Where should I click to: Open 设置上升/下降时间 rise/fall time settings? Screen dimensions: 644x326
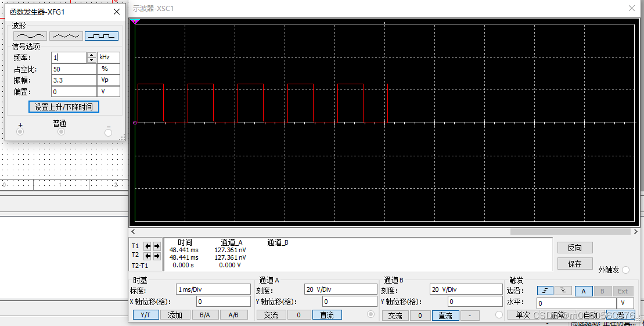tap(64, 107)
